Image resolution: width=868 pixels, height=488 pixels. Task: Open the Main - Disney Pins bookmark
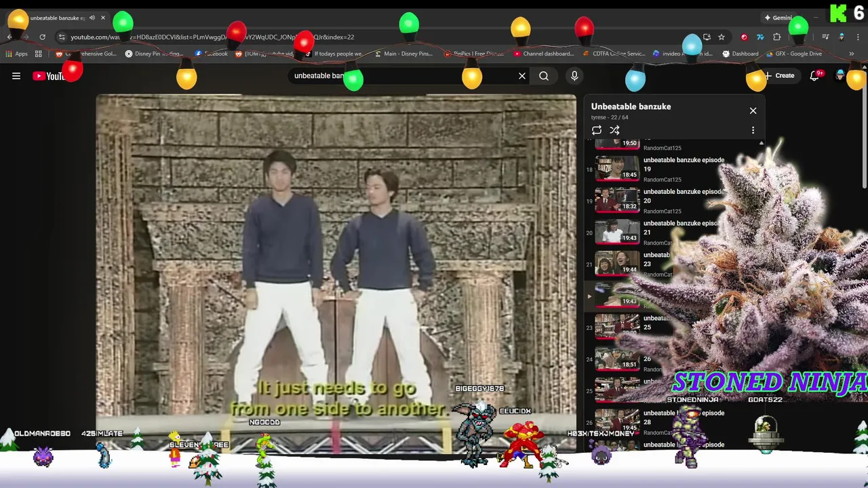click(x=402, y=54)
